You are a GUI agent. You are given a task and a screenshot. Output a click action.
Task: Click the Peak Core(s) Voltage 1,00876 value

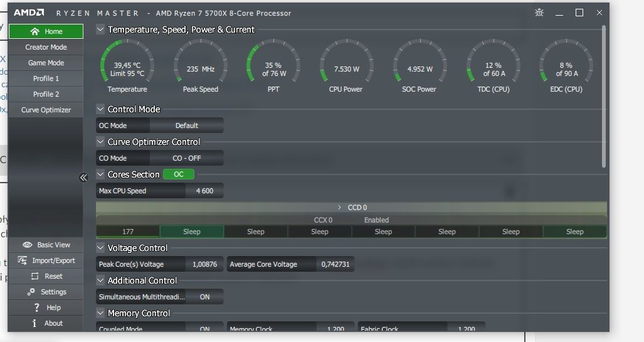(204, 264)
